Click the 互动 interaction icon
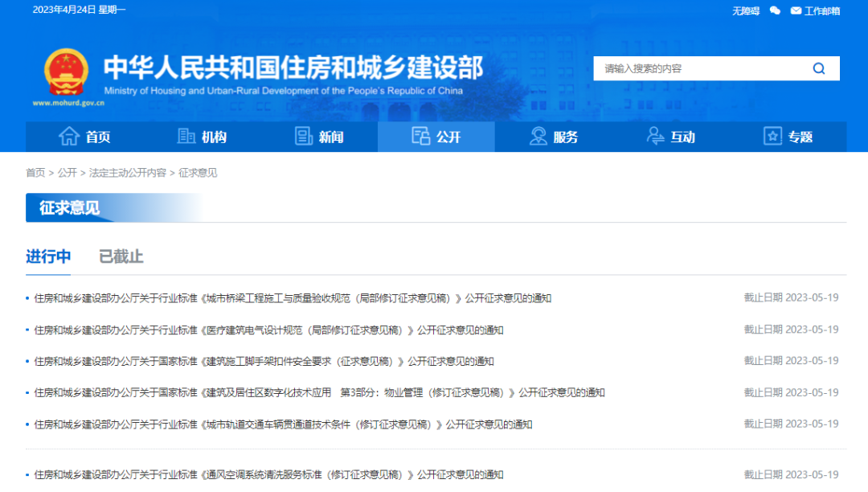 coord(656,136)
